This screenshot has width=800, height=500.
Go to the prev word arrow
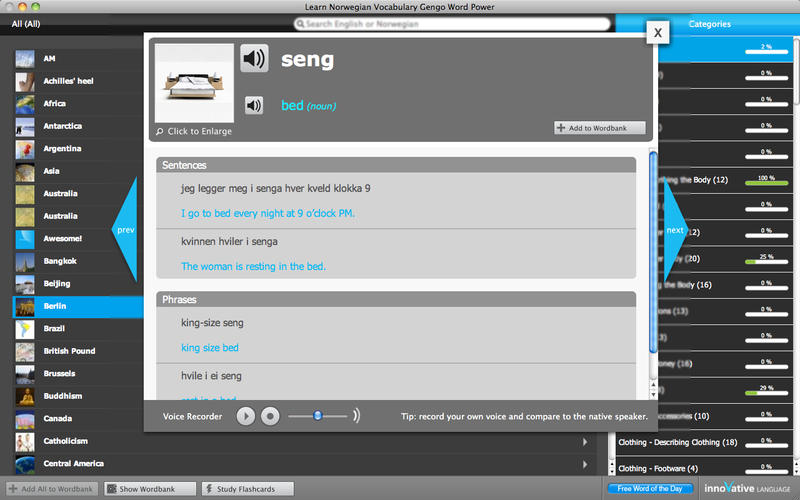126,230
